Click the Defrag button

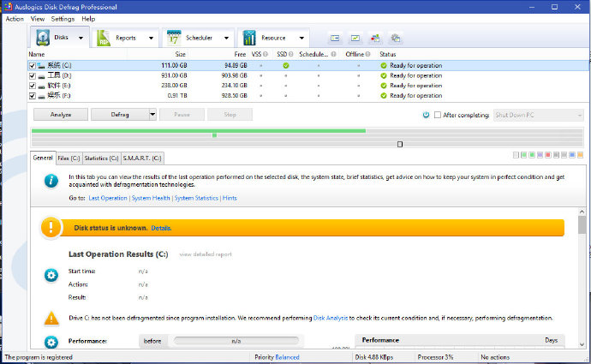click(x=120, y=114)
